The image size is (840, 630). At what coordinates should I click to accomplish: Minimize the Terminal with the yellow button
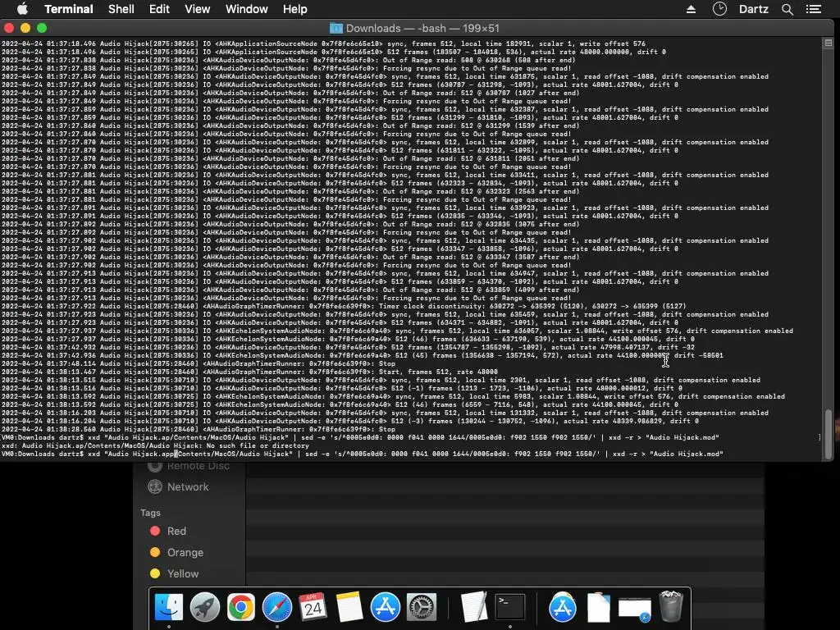(25, 28)
